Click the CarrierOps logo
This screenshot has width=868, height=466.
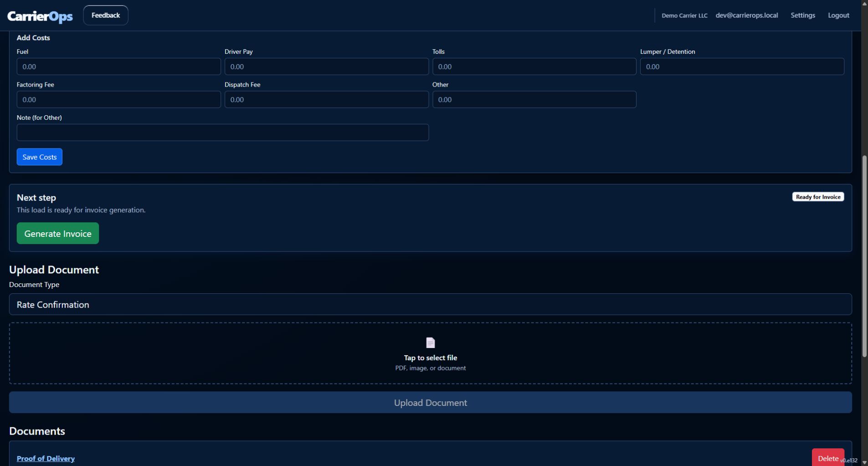(40, 16)
